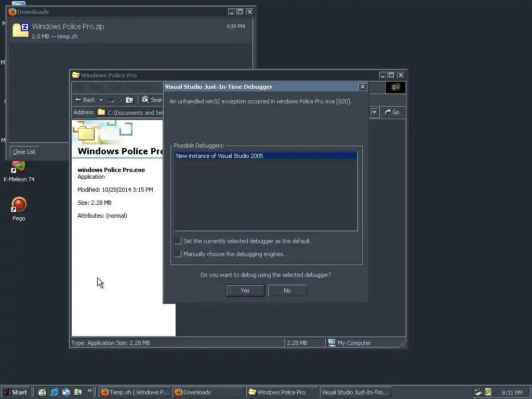Click the fourth quick launch icon with magnifier

78,392
